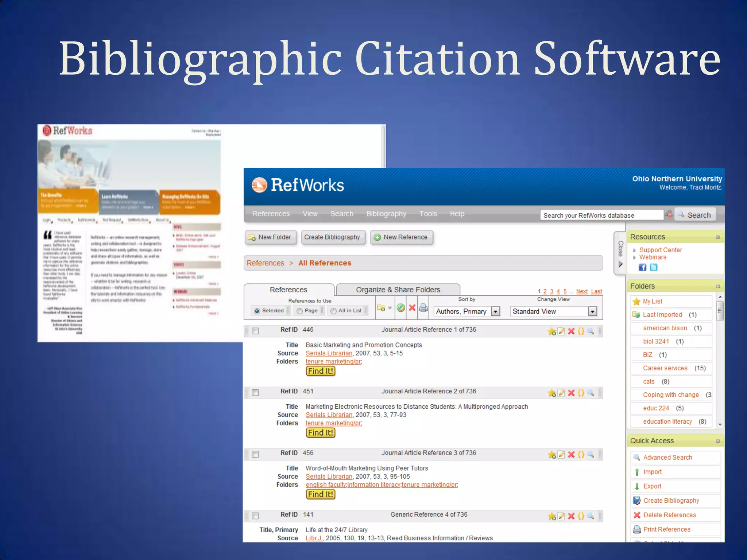Open the View menu
747x560 pixels.
click(x=310, y=214)
